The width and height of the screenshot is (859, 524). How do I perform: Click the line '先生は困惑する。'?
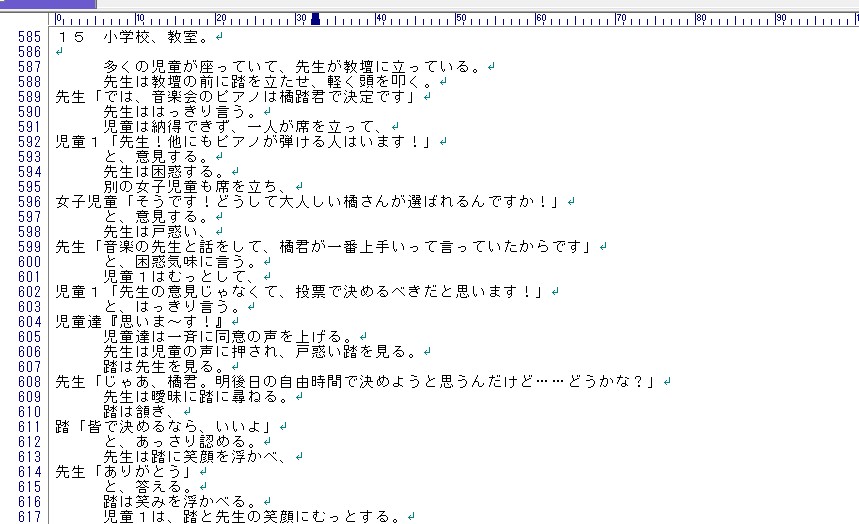pos(164,172)
